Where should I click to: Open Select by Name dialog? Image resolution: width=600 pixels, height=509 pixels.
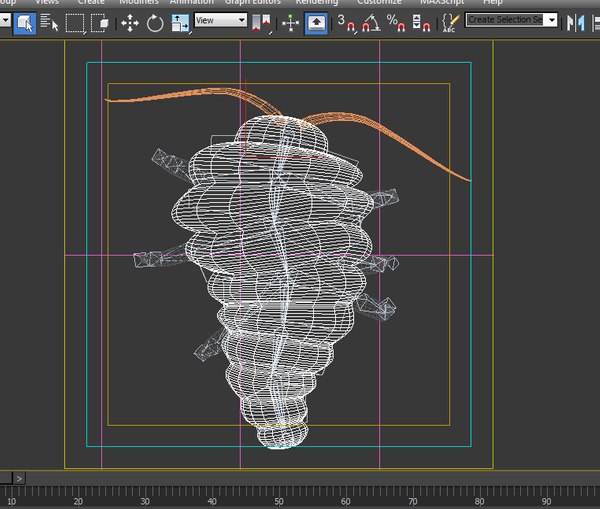49,23
